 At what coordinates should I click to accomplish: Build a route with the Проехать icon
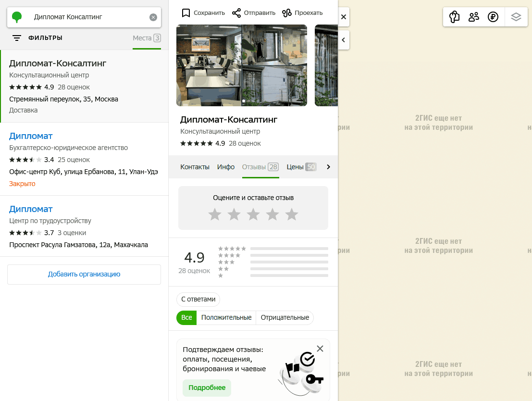click(287, 13)
